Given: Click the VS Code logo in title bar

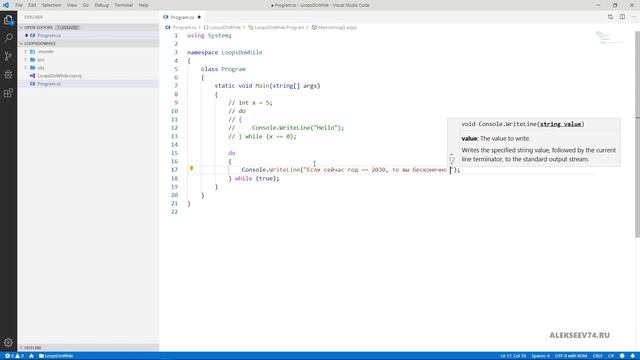Looking at the screenshot, I should 6,5.
